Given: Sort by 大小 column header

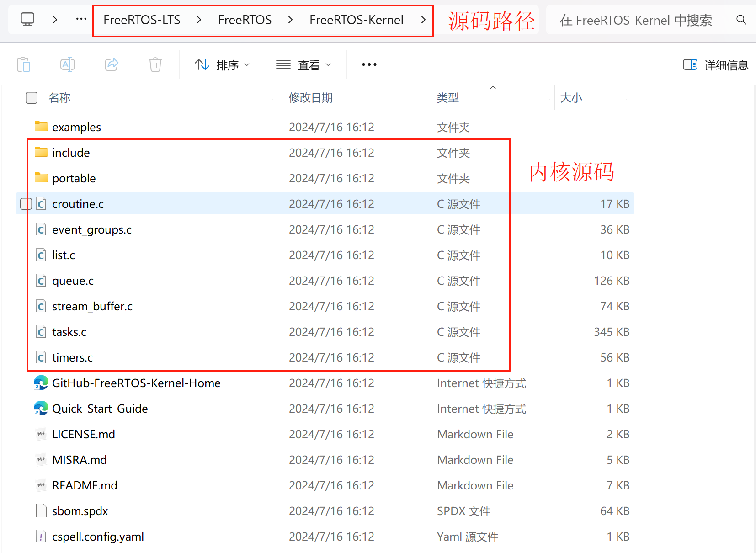Looking at the screenshot, I should tap(571, 98).
